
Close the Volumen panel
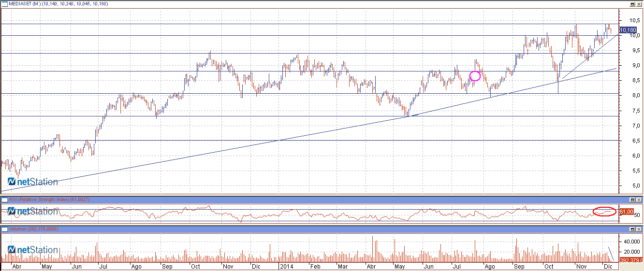[x=639, y=228]
